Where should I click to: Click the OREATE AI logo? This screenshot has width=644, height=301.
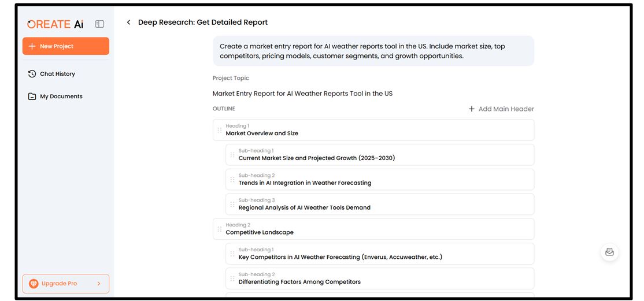(x=55, y=24)
